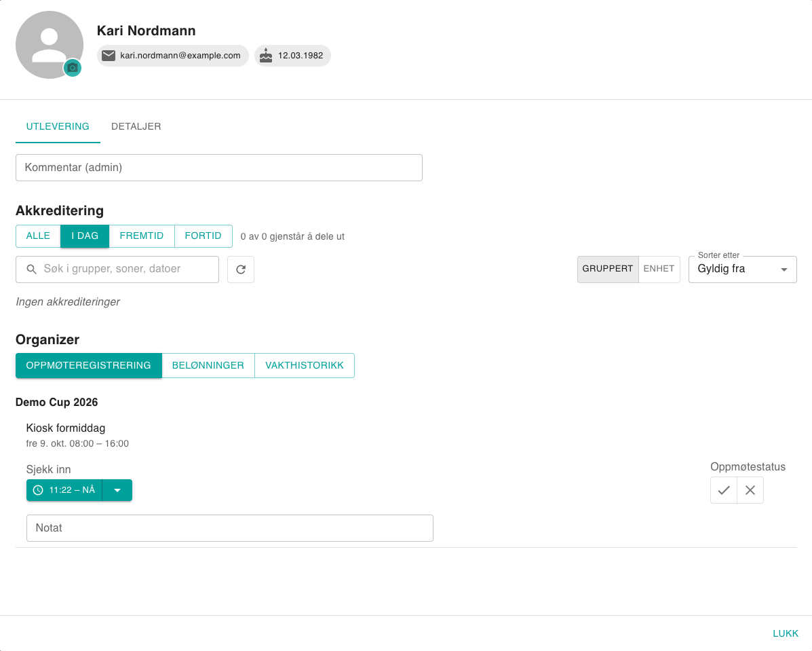
Task: Click the Ingen akkrediteringer message
Action: point(68,301)
